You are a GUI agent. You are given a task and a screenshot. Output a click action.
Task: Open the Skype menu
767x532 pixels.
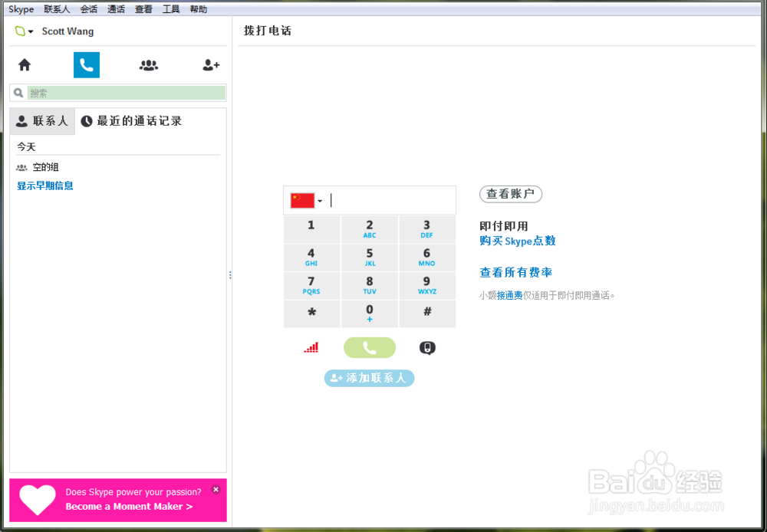21,9
